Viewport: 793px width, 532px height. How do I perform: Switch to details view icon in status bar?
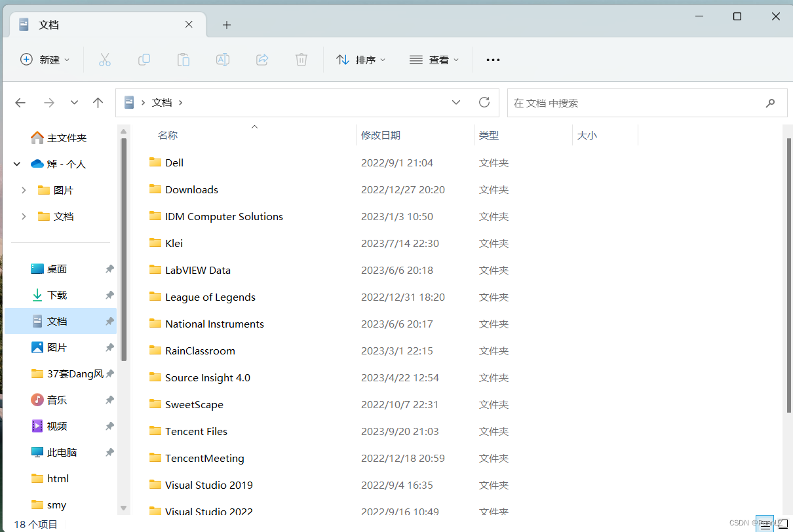point(765,524)
